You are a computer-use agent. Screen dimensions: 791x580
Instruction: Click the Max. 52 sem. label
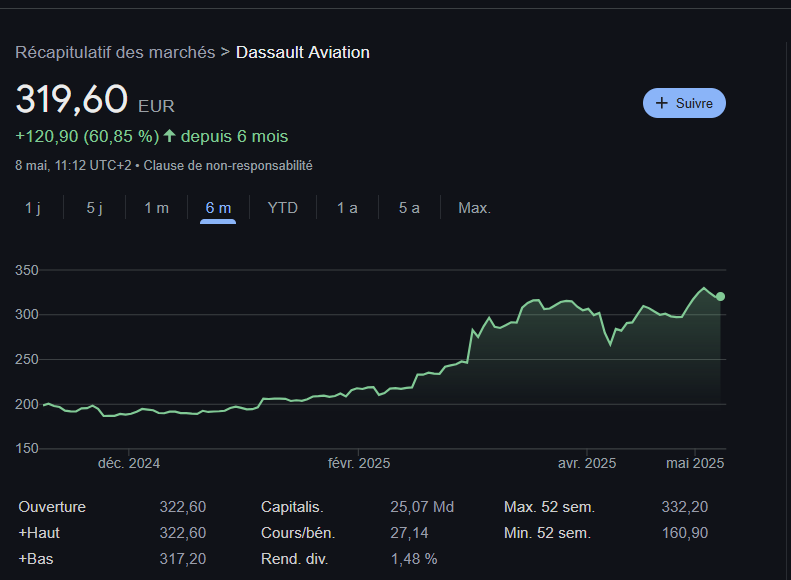tap(549, 507)
